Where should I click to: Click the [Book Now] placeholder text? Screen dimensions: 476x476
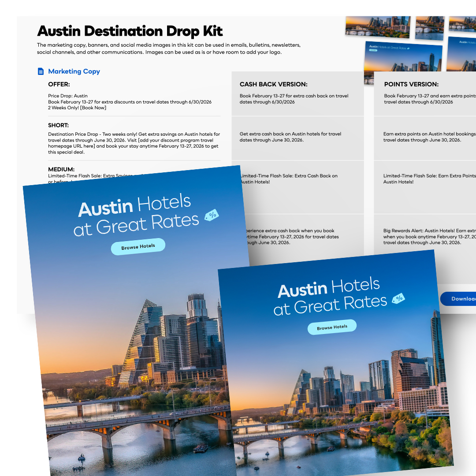(x=93, y=108)
